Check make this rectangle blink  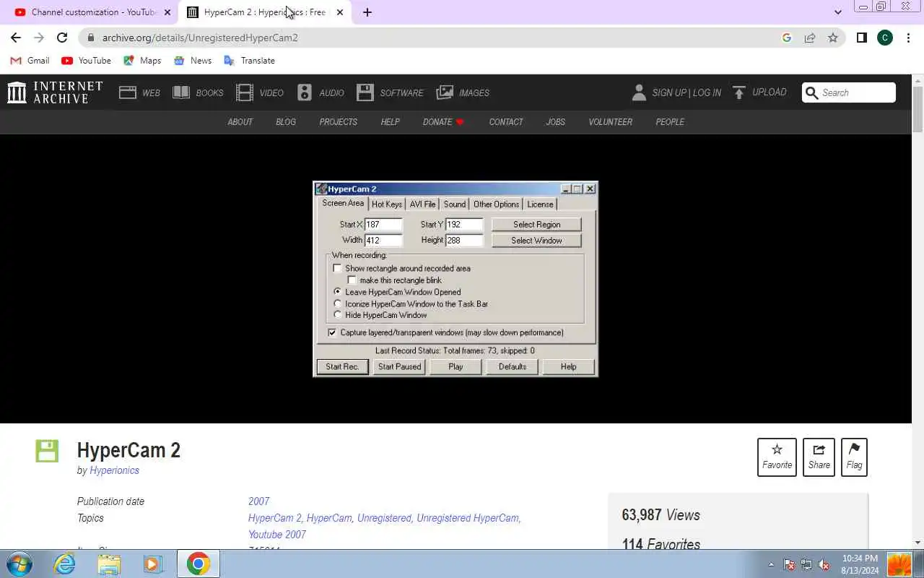click(352, 280)
